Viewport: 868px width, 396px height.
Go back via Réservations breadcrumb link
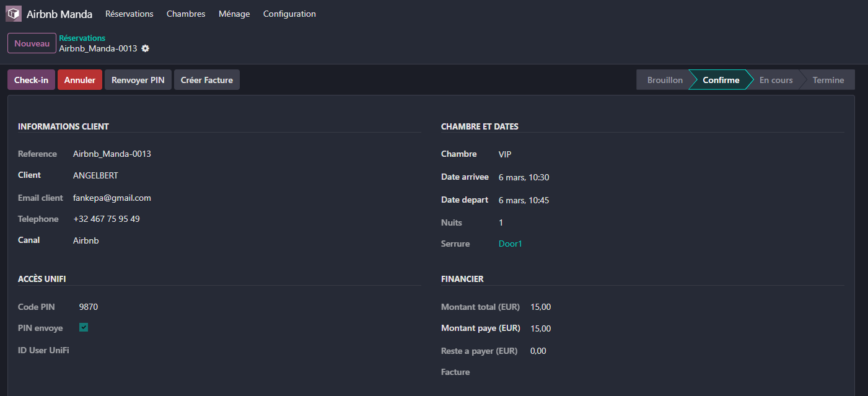pos(82,38)
